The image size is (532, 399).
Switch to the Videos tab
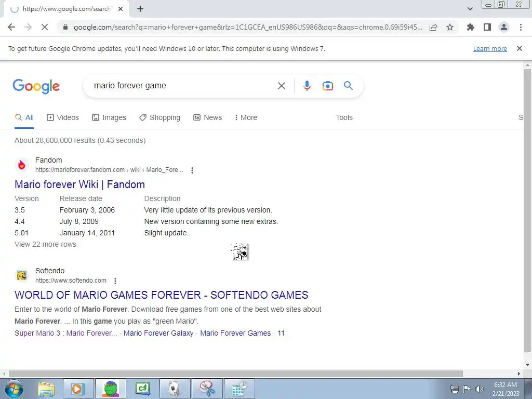(63, 118)
